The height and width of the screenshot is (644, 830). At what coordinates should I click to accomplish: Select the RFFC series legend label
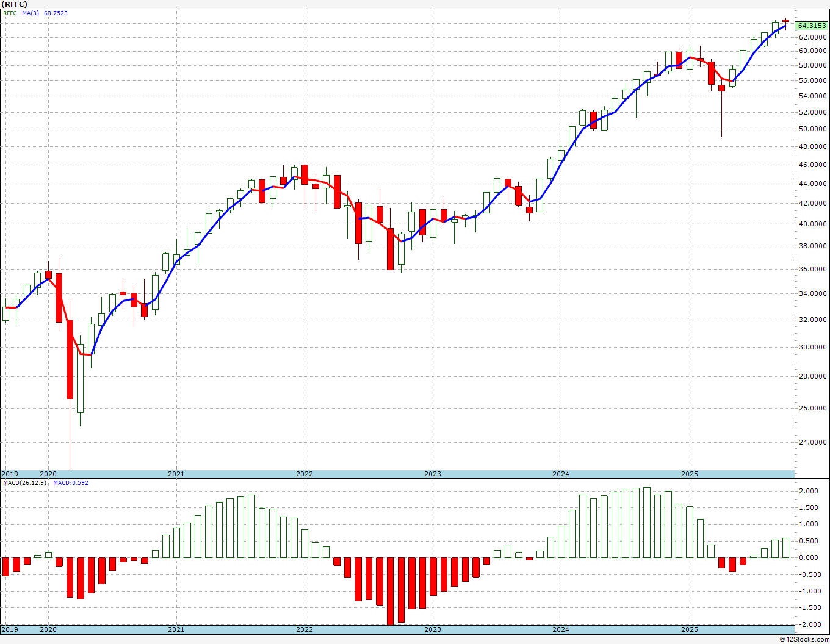9,13
